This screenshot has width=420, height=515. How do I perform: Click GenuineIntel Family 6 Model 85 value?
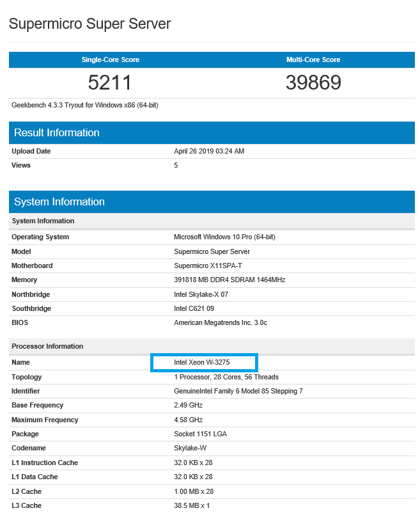click(238, 391)
